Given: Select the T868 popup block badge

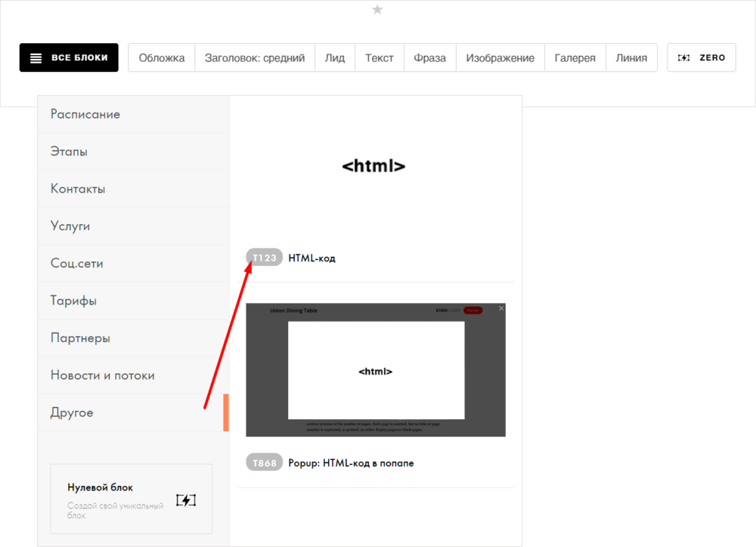Looking at the screenshot, I should [x=264, y=462].
